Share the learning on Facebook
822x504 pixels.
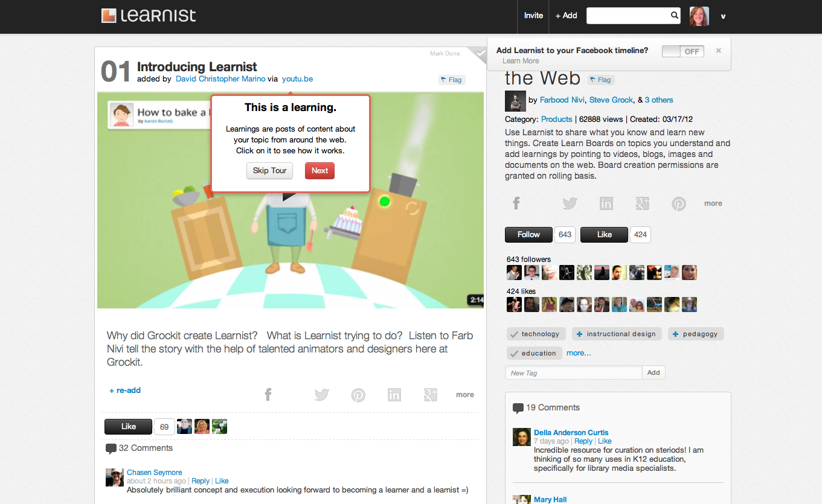coord(268,395)
